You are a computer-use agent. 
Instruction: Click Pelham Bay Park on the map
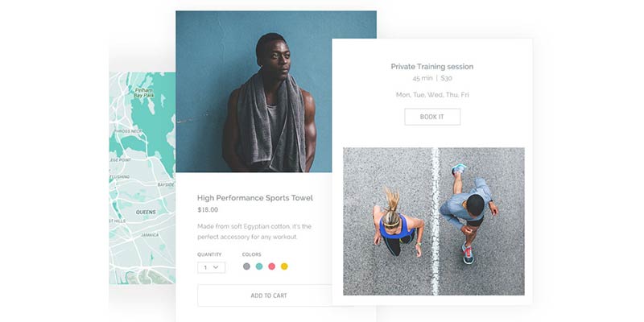click(x=144, y=93)
